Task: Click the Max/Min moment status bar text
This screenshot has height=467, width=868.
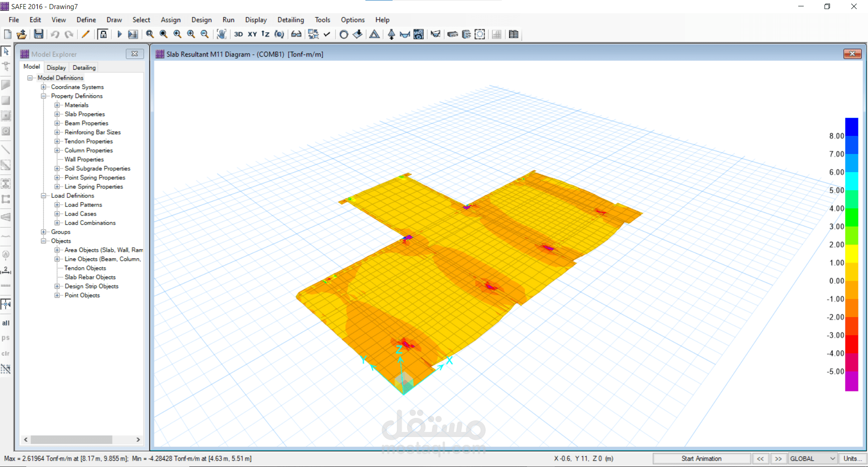Action: (x=128, y=458)
